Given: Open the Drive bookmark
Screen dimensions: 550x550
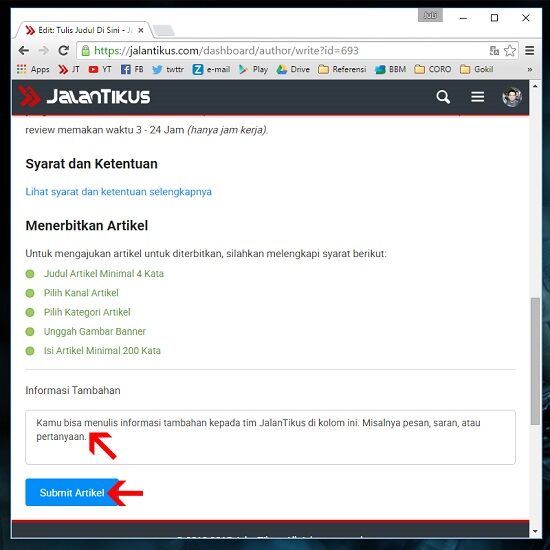Looking at the screenshot, I should click(x=293, y=69).
